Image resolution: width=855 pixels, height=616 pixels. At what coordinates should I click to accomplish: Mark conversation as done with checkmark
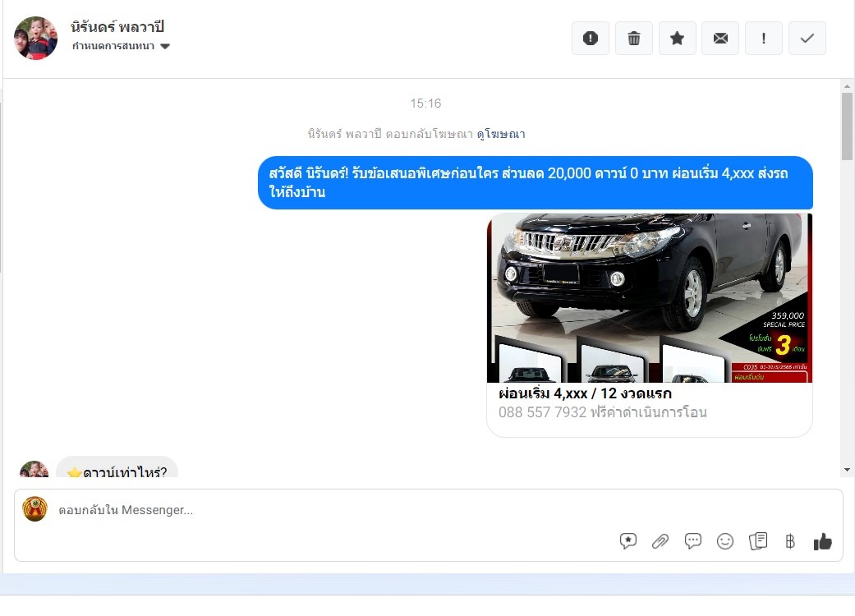[x=807, y=39]
